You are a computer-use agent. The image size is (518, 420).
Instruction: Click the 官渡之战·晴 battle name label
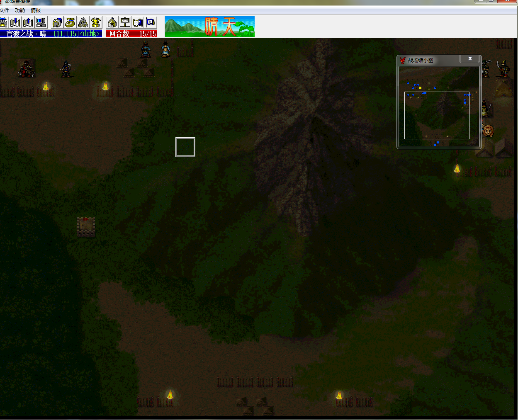[26, 34]
